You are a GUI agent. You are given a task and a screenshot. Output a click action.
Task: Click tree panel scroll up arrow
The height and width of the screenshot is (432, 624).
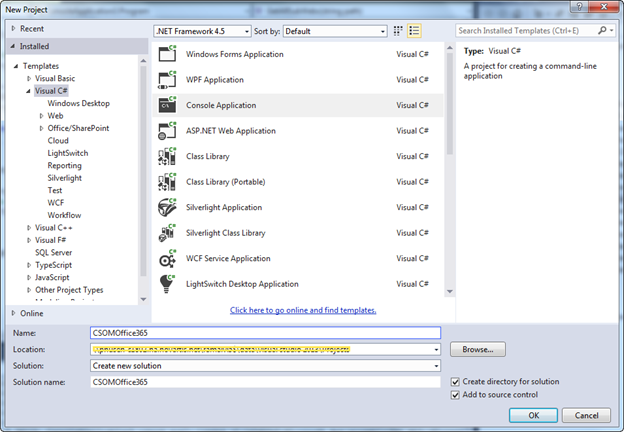click(143, 61)
